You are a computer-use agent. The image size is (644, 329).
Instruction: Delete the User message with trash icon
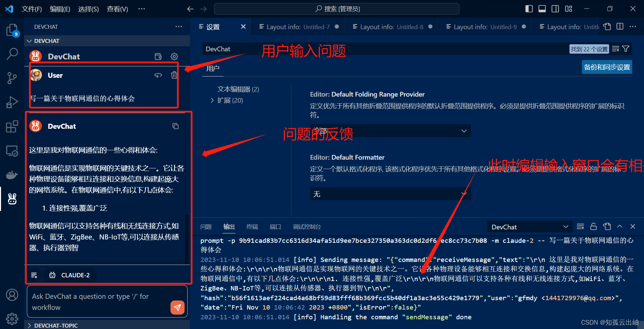point(174,75)
